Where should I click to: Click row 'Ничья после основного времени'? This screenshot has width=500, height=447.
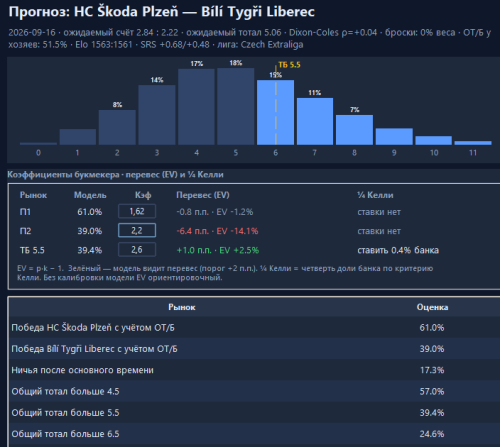[x=254, y=370]
